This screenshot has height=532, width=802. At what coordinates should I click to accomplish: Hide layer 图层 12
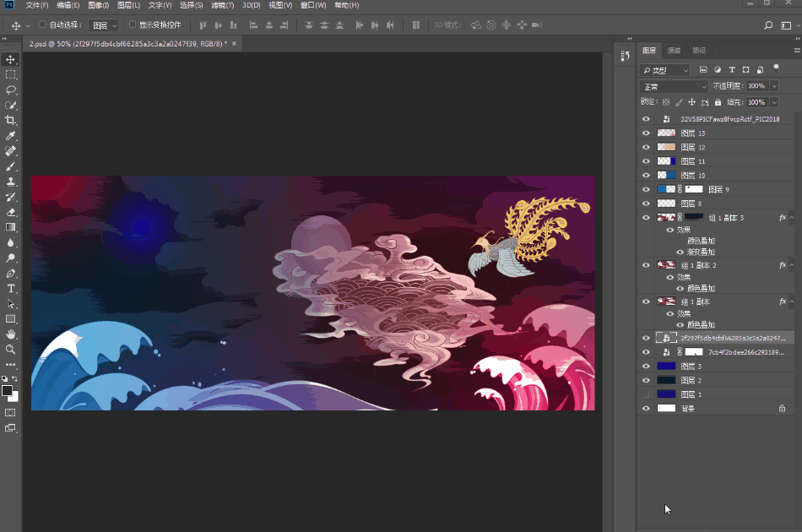point(646,147)
